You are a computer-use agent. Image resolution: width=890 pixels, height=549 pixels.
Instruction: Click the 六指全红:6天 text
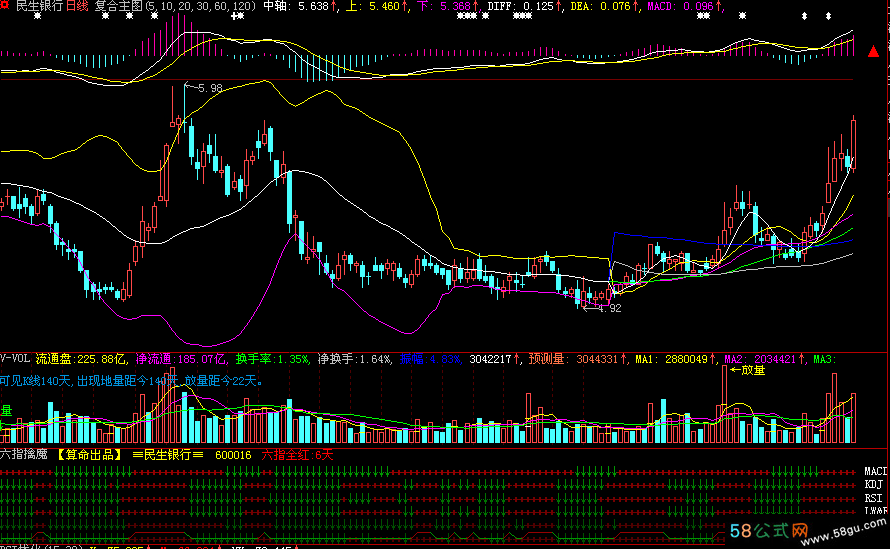297,455
